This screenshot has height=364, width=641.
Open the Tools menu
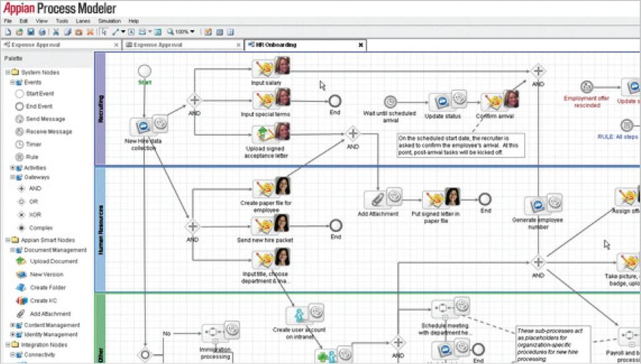point(62,21)
